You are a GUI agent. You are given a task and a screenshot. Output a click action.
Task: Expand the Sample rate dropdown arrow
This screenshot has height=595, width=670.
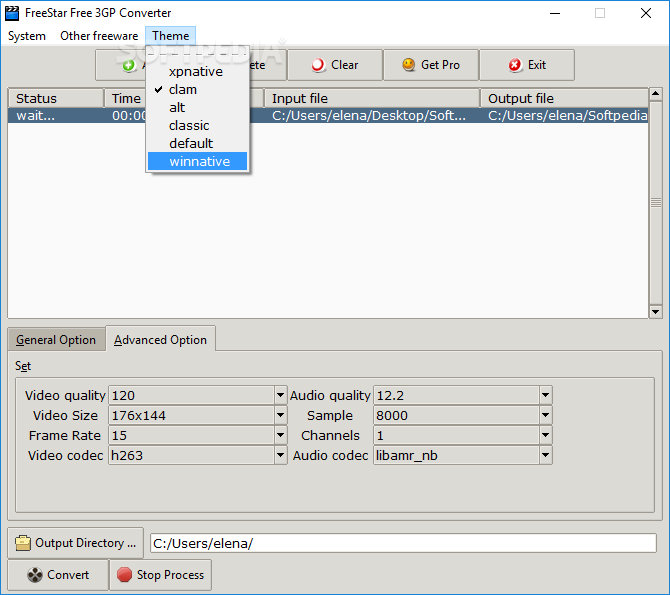tap(546, 415)
